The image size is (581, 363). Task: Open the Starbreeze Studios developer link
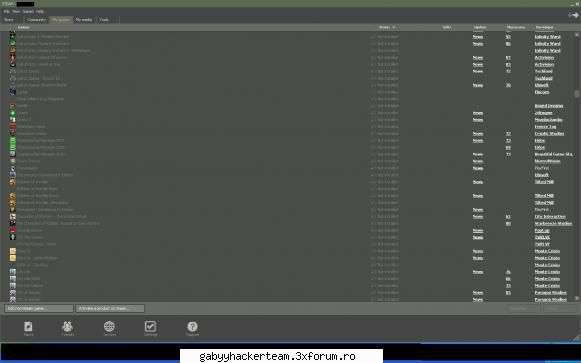click(553, 223)
